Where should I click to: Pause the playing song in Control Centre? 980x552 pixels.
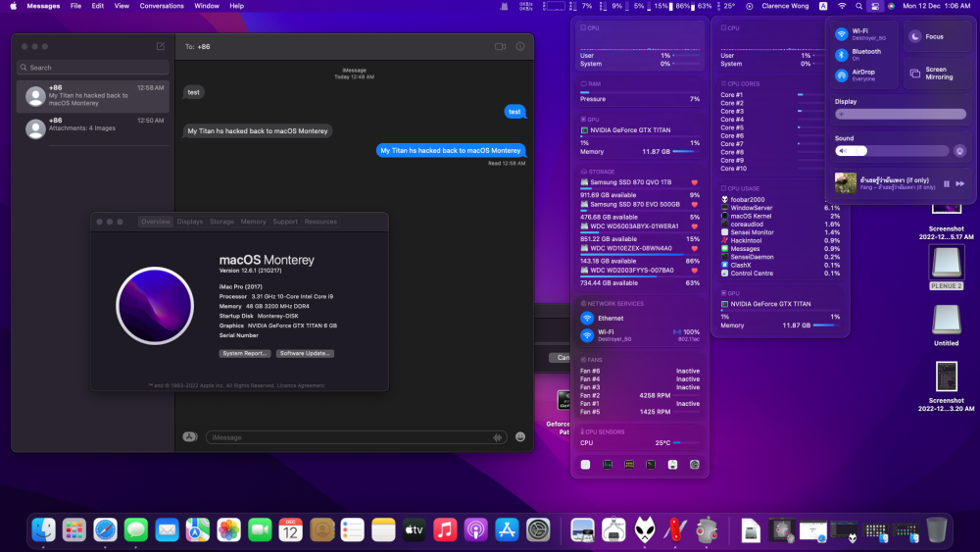coord(947,183)
